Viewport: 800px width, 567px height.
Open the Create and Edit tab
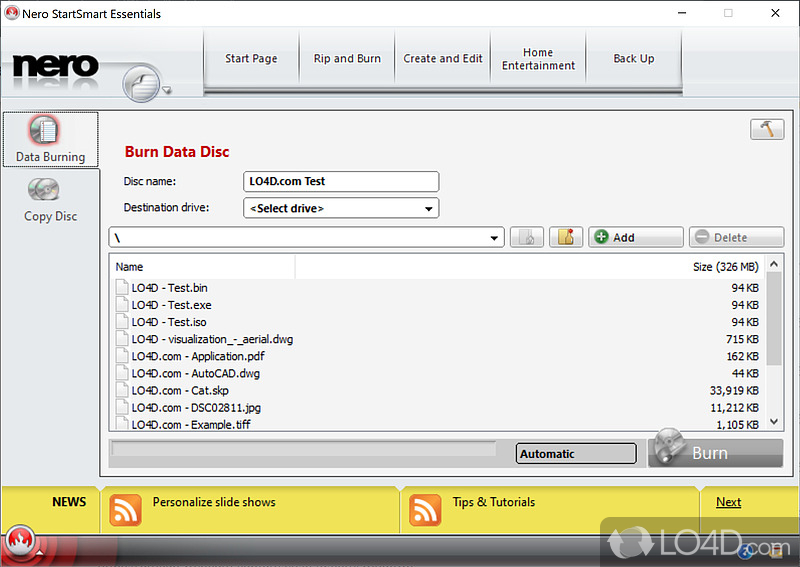(x=443, y=59)
